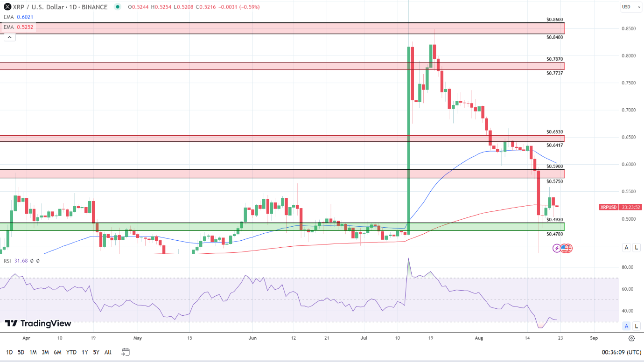
Task: Click the close price C0.5216 value
Action: pyautogui.click(x=205, y=7)
